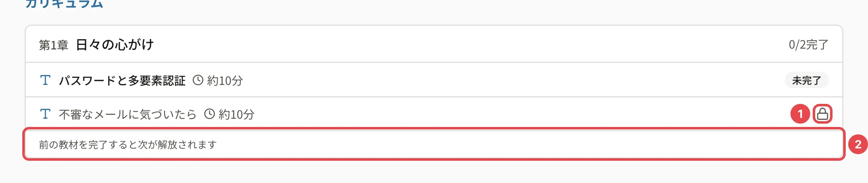The height and width of the screenshot is (183, 868).
Task: Click the 前の教材を完了すると次が解放されます notice
Action: 128,145
